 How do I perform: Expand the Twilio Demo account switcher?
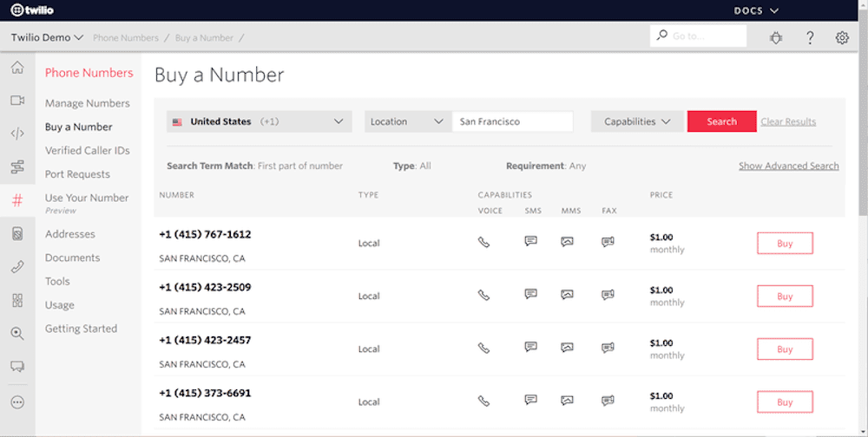tap(47, 37)
